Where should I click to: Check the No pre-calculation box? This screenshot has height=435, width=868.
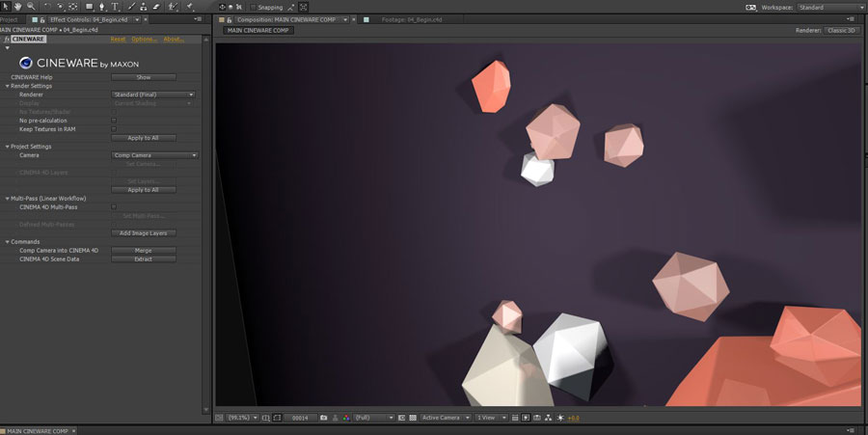coord(114,121)
